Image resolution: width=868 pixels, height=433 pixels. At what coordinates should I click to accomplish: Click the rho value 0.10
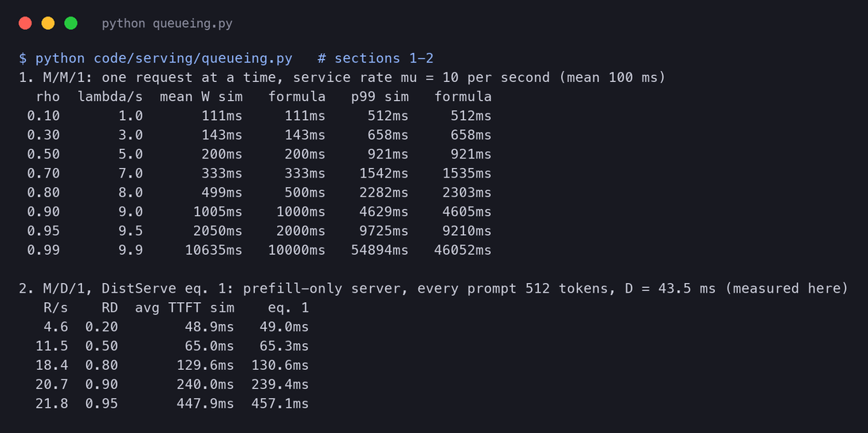[x=43, y=116]
